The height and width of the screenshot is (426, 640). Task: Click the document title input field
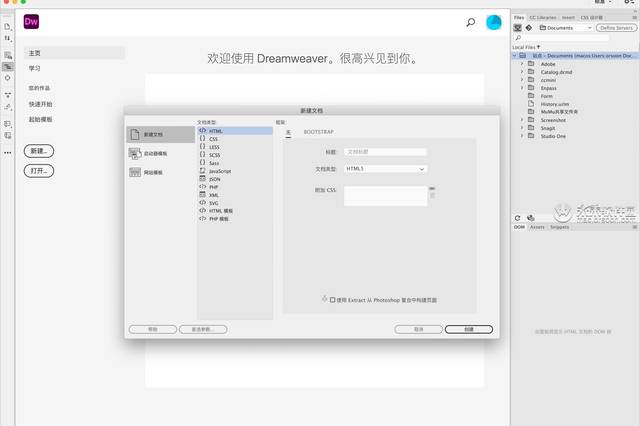click(x=385, y=152)
